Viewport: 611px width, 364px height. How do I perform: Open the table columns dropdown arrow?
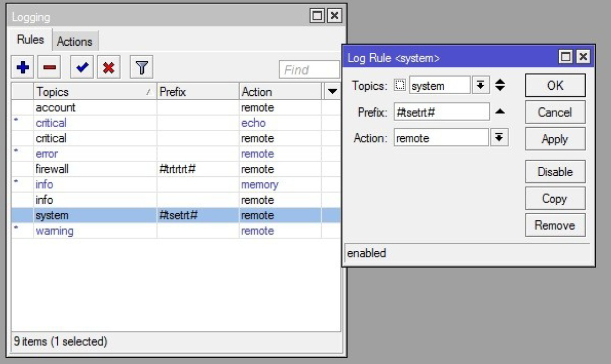coord(333,91)
